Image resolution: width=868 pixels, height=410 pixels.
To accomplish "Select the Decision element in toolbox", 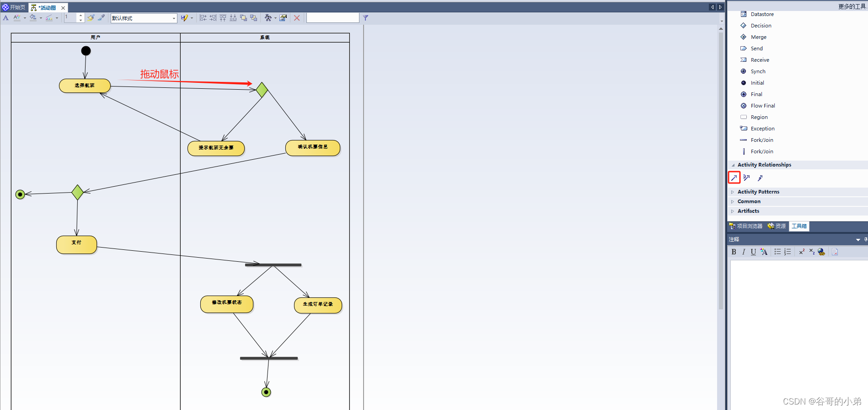I will pyautogui.click(x=756, y=26).
